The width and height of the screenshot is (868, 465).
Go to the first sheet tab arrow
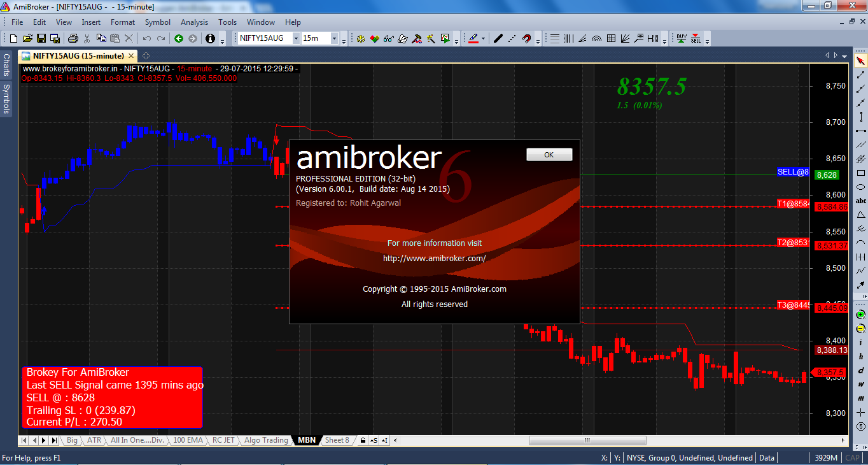(24, 440)
